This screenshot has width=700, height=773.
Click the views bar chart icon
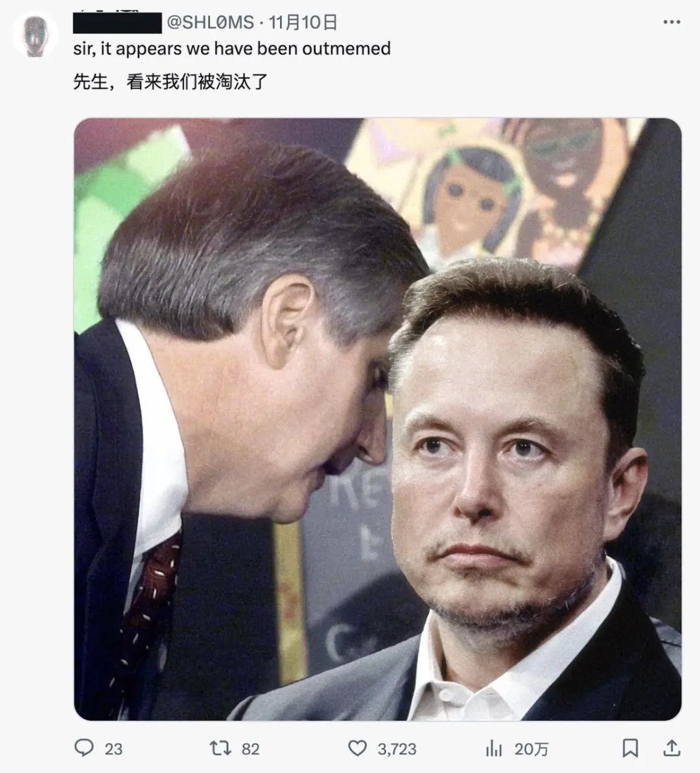click(494, 749)
